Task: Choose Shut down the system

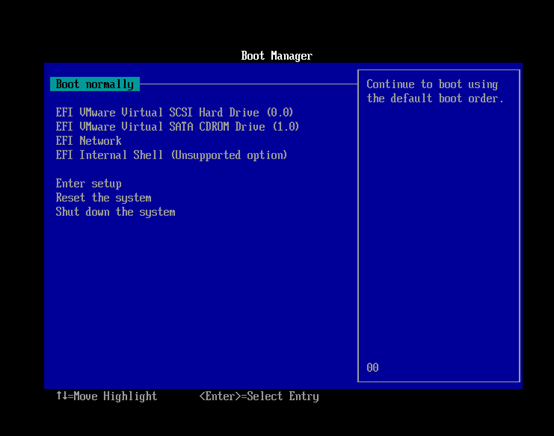Action: click(115, 212)
